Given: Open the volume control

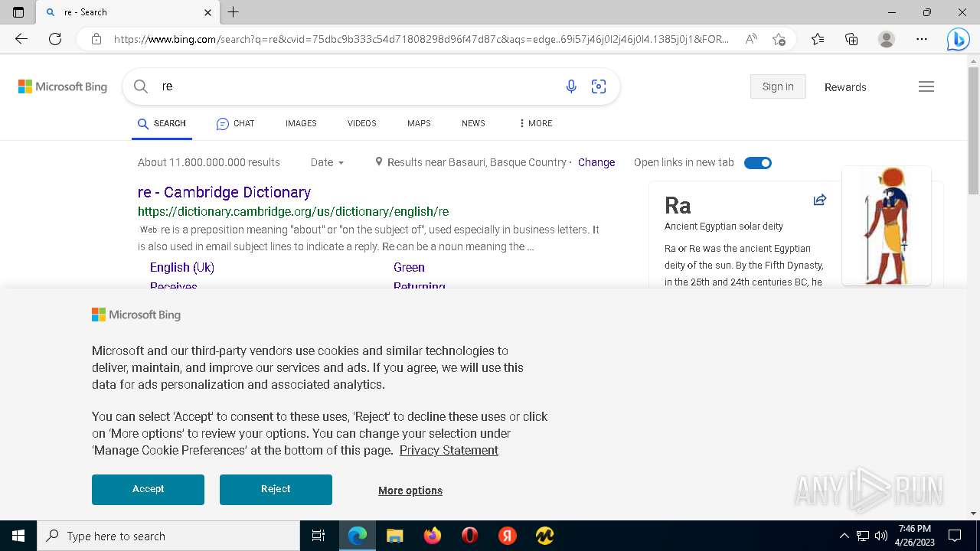Looking at the screenshot, I should point(881,536).
